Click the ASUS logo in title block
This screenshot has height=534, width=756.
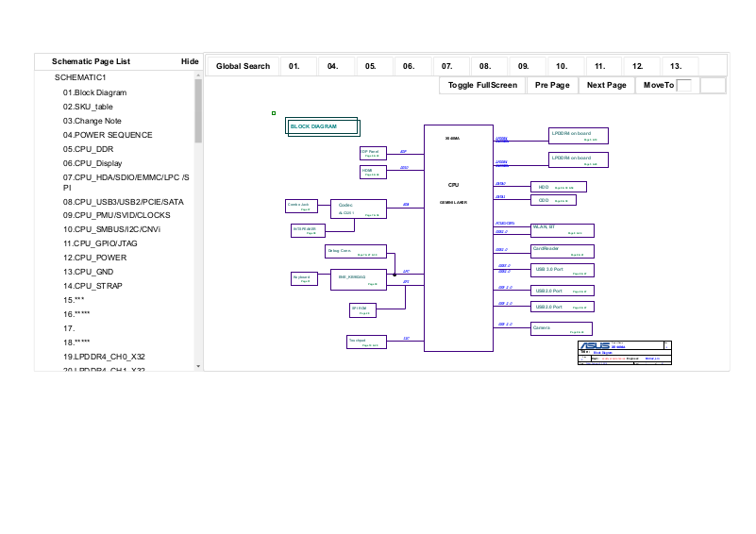(595, 345)
